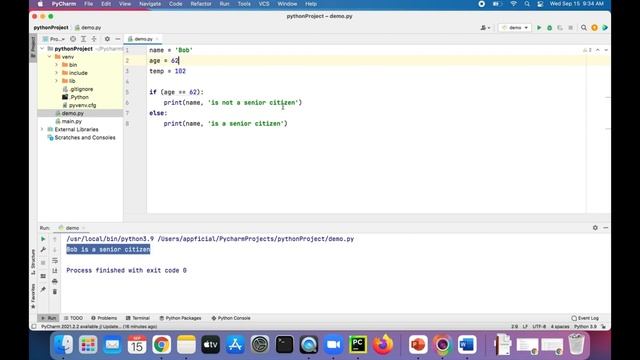Click UTF-8 encoding in status bar
Image resolution: width=640 pixels, height=360 pixels.
coord(539,327)
